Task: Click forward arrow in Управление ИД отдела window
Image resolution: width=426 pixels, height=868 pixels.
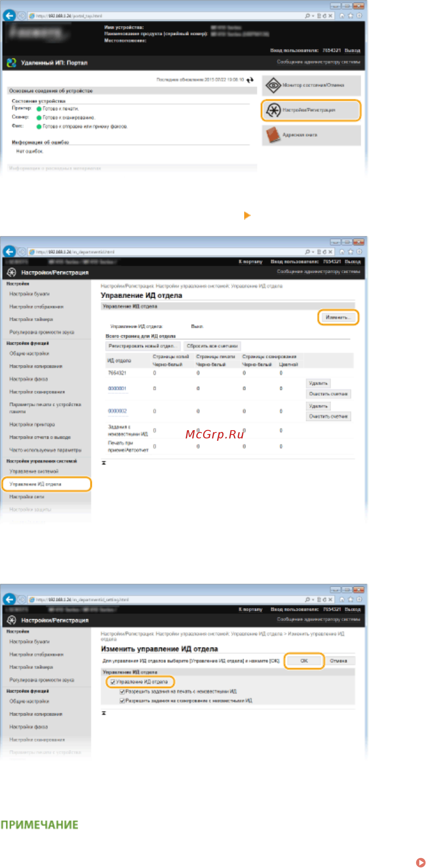Action: coord(22,252)
